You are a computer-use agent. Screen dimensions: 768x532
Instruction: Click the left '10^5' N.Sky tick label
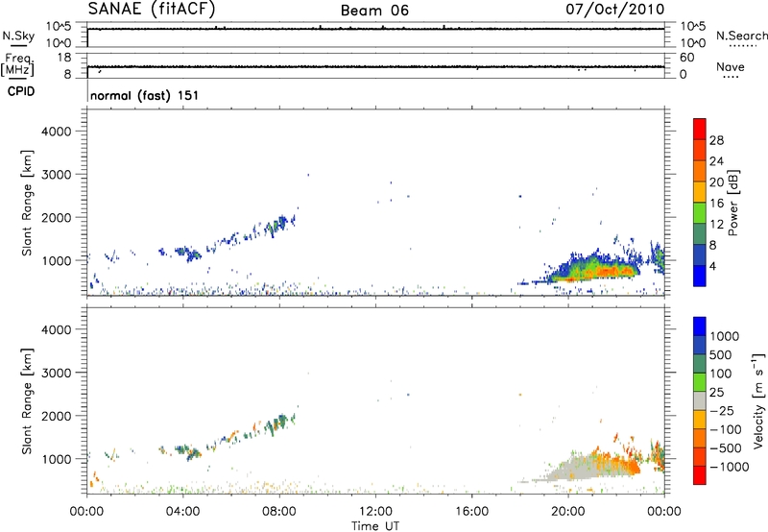coord(59,26)
